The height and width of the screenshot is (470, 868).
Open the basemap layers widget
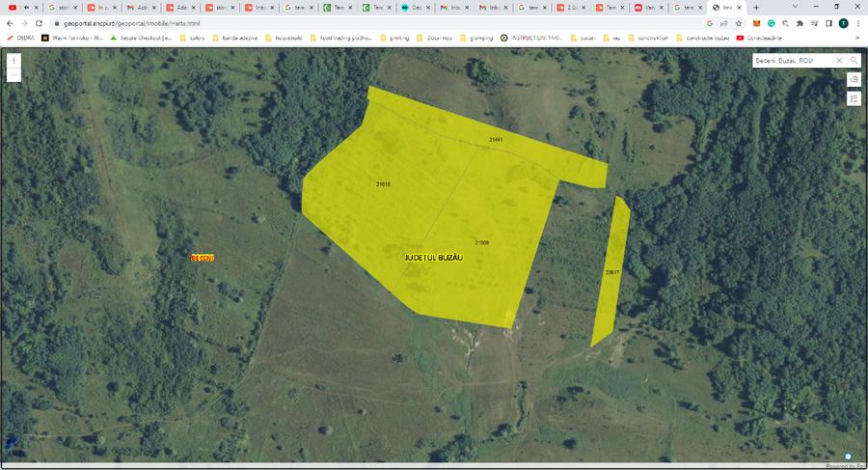pyautogui.click(x=854, y=79)
